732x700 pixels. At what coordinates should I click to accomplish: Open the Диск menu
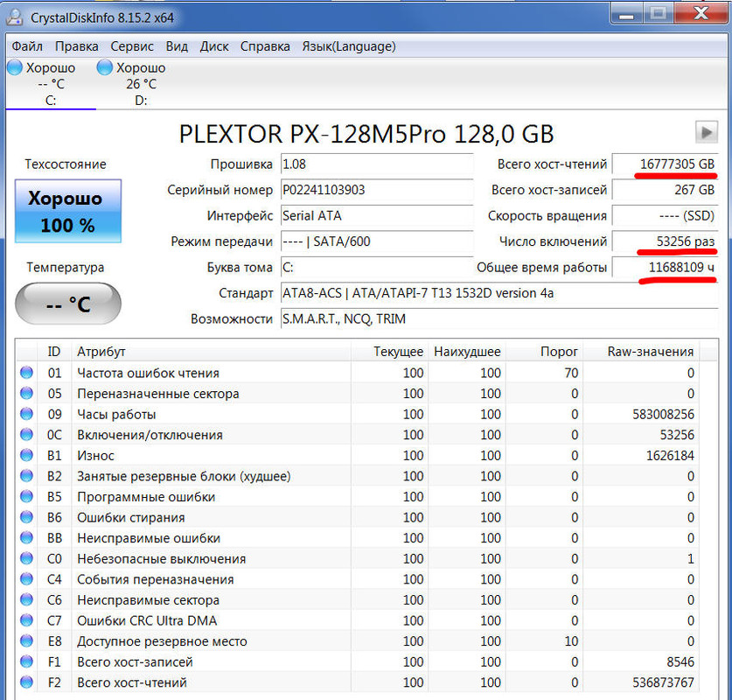pyautogui.click(x=214, y=46)
